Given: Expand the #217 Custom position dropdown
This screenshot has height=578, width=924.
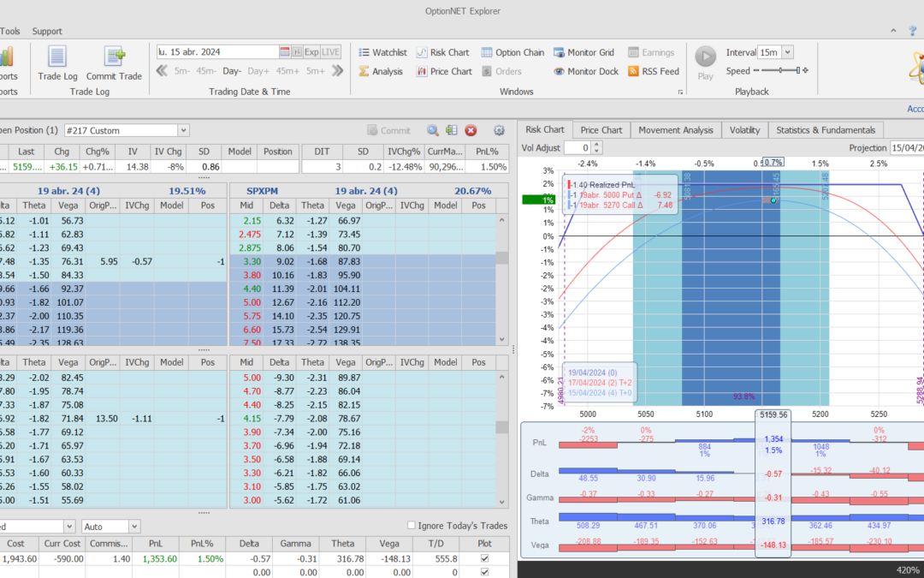Looking at the screenshot, I should click(183, 130).
